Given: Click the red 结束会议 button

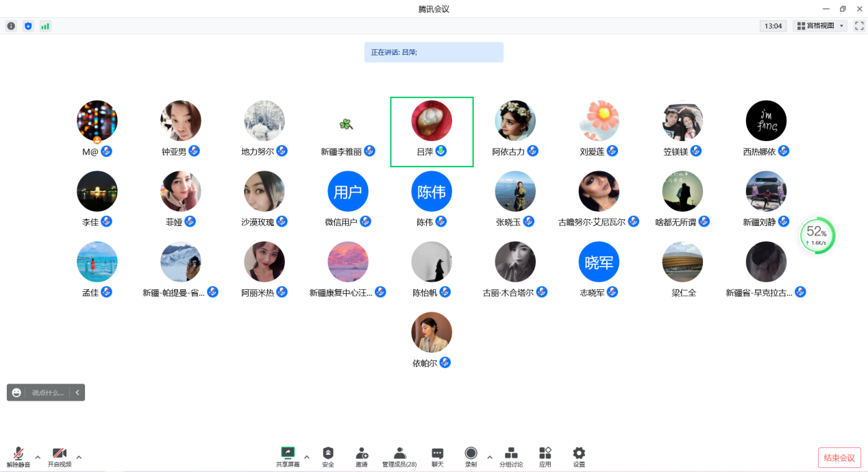Looking at the screenshot, I should click(839, 458).
